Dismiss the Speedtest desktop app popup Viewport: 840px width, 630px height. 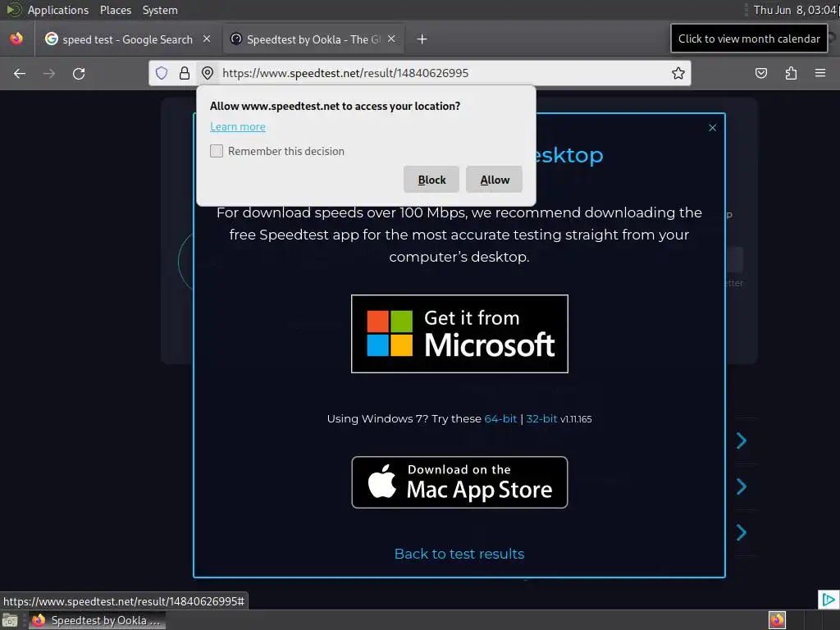(x=713, y=127)
